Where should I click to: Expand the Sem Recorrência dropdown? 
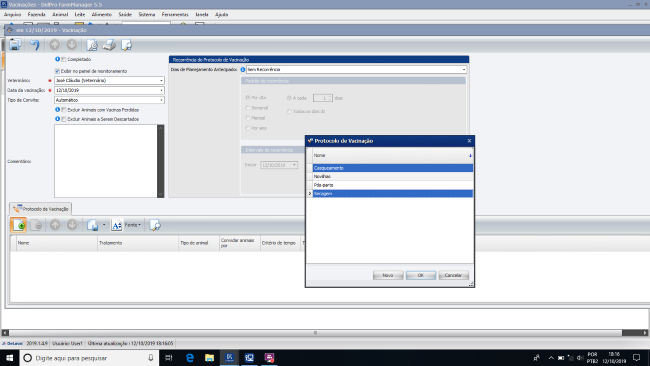(464, 70)
